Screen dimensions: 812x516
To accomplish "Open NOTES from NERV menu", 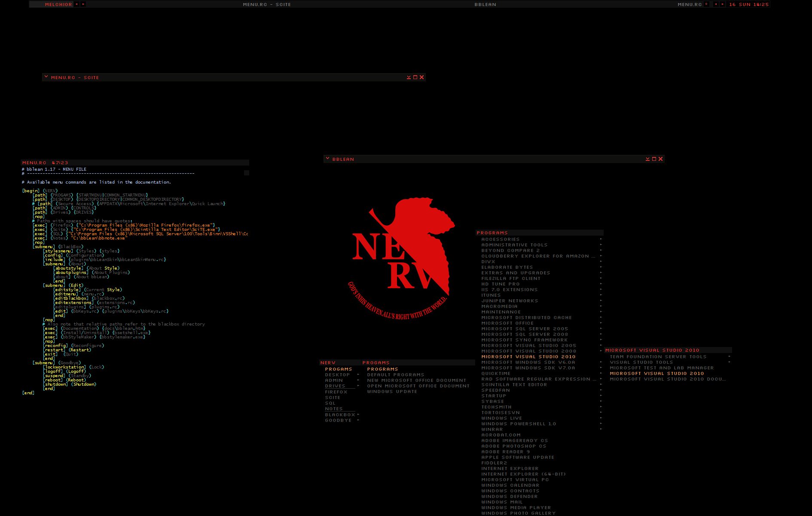I will click(334, 409).
